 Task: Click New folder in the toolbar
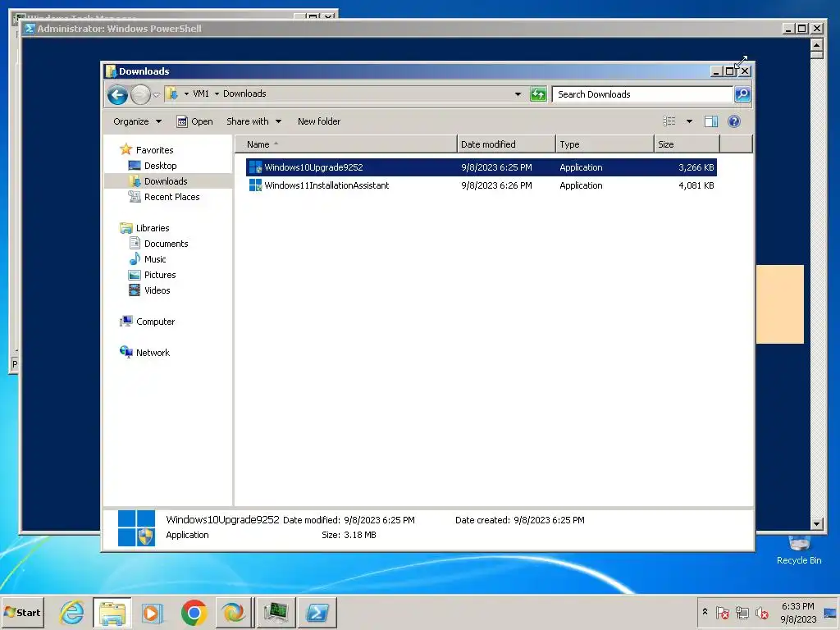point(319,121)
